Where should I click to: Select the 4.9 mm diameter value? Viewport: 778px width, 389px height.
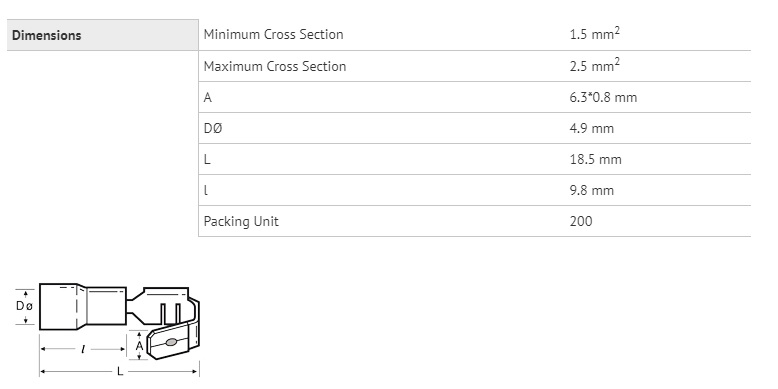pyautogui.click(x=592, y=129)
